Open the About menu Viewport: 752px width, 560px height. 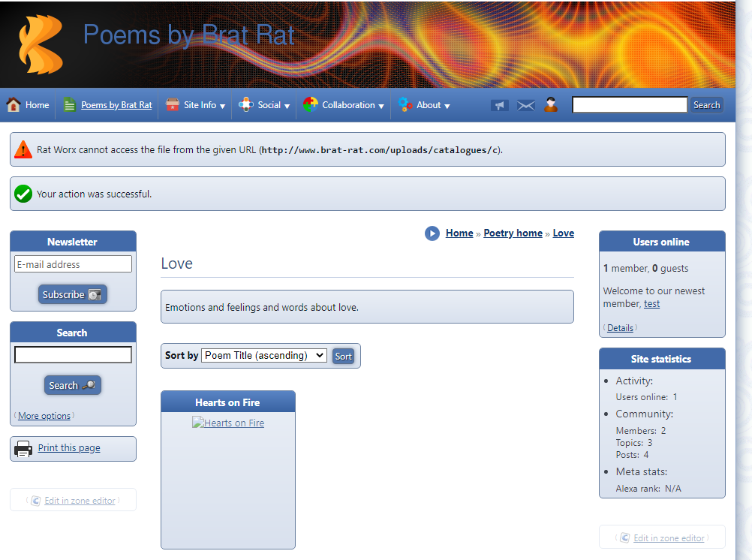pos(432,105)
